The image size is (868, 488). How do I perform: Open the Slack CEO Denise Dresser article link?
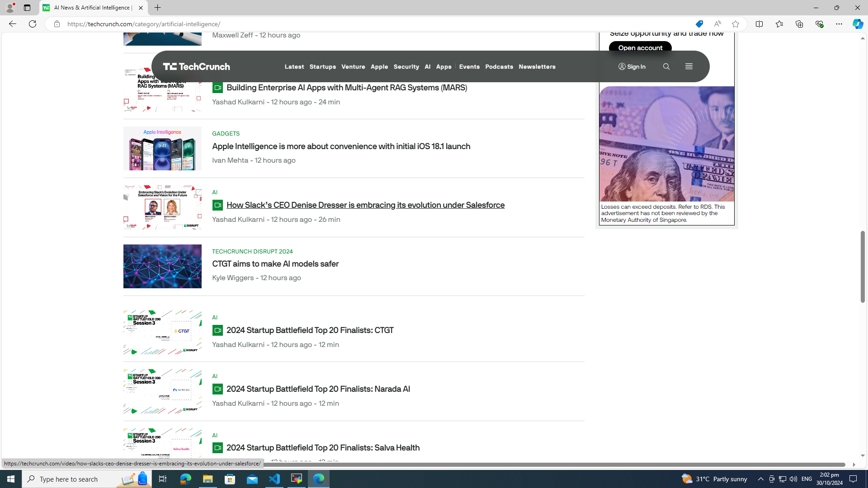pos(365,205)
